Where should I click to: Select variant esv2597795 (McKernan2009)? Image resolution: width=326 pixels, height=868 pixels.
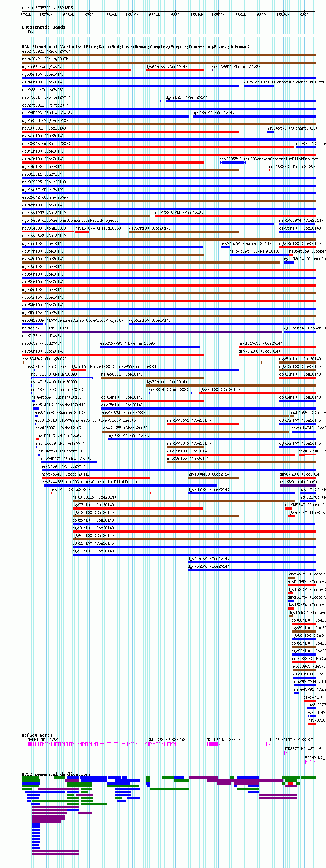click(127, 343)
